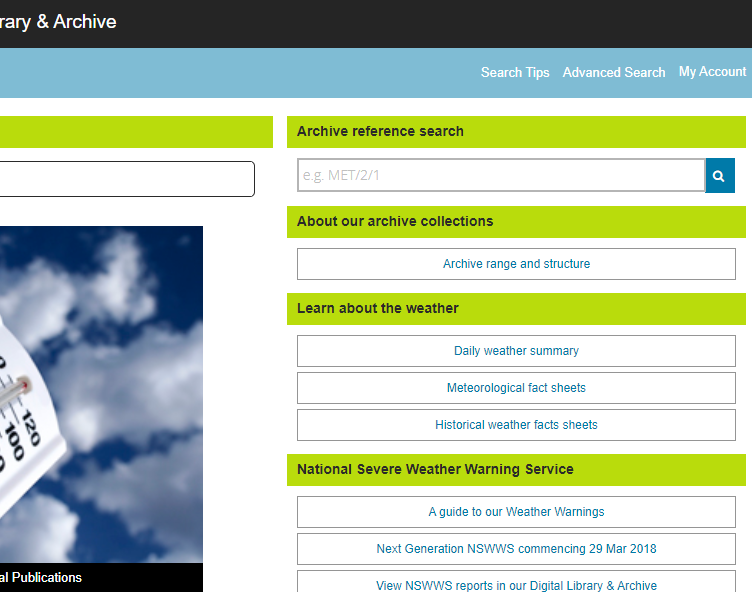Open Next Generation NSWWS commencing 29 Mar 2018
The height and width of the screenshot is (592, 752).
tap(516, 549)
